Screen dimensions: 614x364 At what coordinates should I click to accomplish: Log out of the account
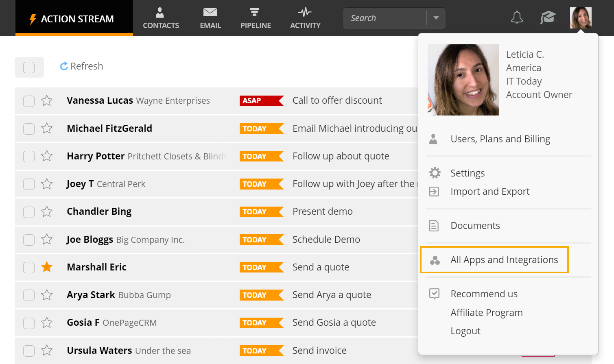tap(465, 331)
